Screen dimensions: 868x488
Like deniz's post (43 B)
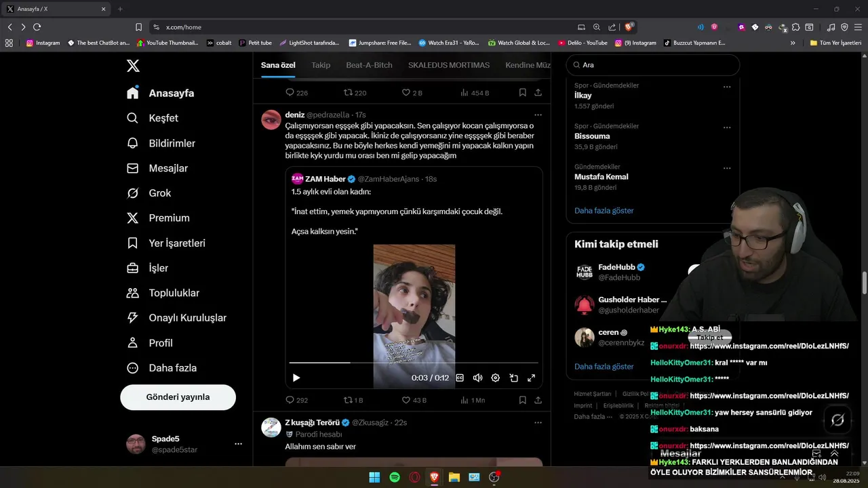click(x=414, y=400)
